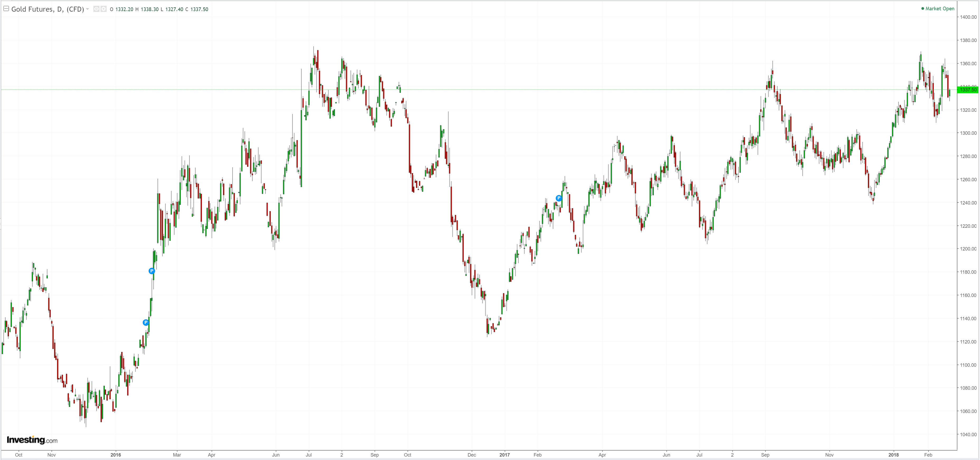Click the 2018 label on time axis

click(x=893, y=455)
